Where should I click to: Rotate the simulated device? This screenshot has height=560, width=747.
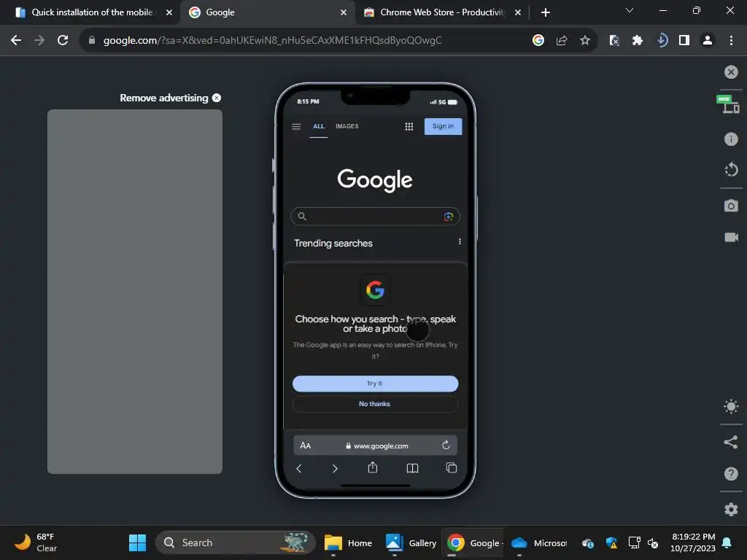731,169
